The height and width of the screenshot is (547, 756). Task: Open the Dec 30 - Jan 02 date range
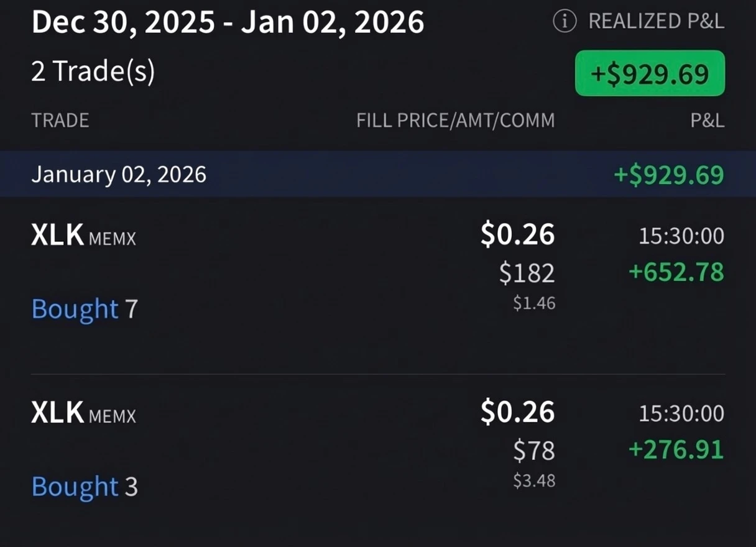click(x=228, y=22)
